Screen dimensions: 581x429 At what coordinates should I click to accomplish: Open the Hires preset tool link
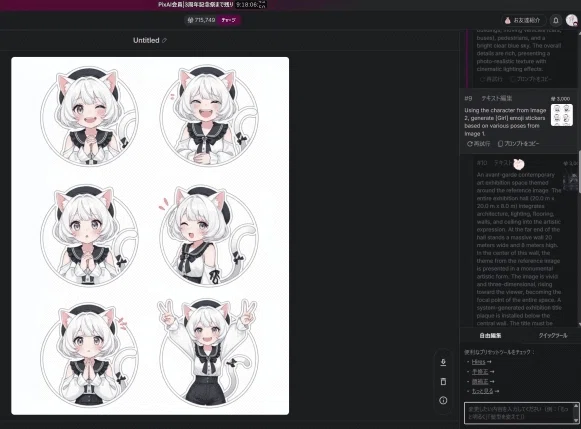pos(478,362)
